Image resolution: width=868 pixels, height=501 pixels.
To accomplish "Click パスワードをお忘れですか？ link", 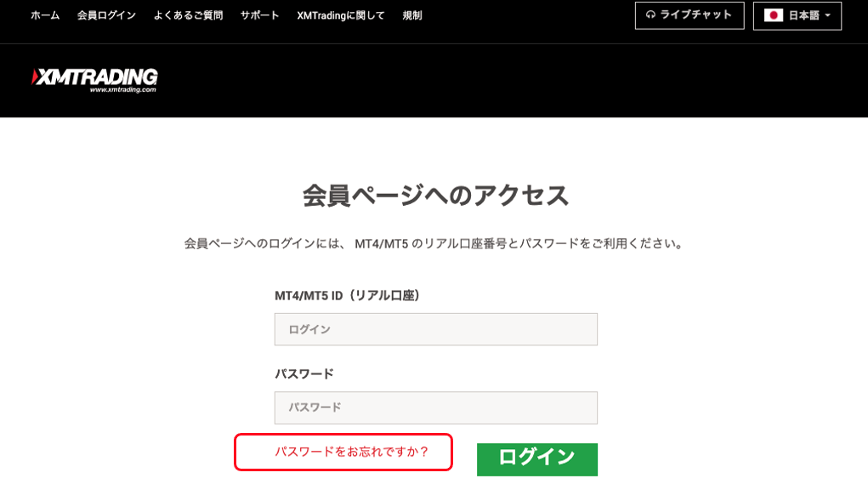I will click(x=351, y=452).
